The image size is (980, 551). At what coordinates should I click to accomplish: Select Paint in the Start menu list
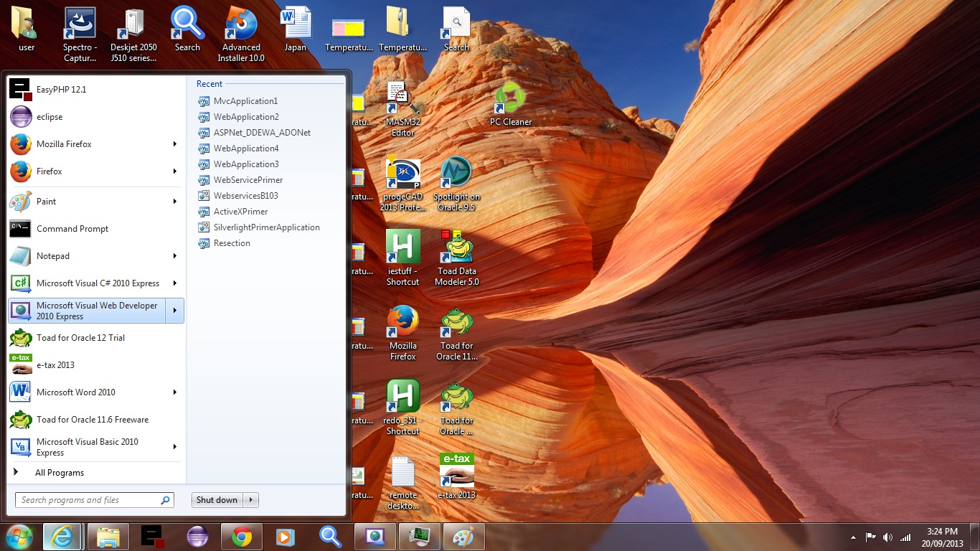tap(87, 201)
